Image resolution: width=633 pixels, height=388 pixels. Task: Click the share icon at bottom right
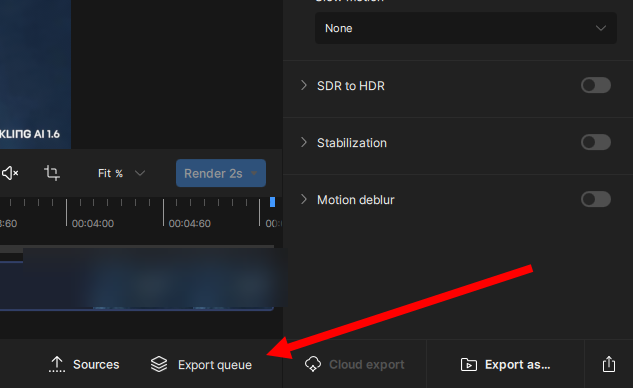click(609, 364)
